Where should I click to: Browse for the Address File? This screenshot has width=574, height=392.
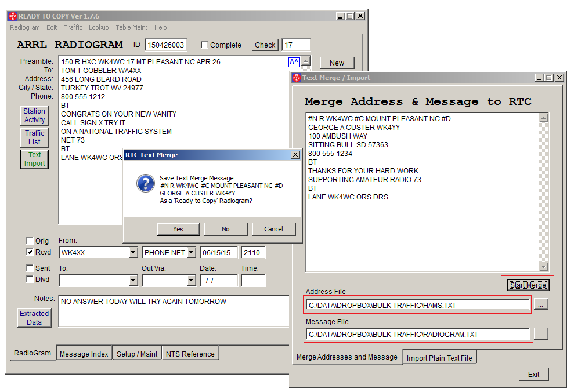[541, 304]
